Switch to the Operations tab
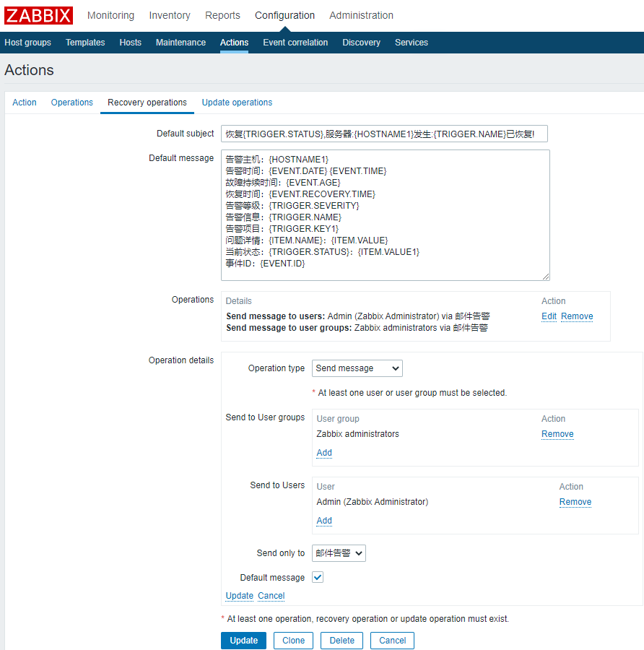 click(72, 103)
